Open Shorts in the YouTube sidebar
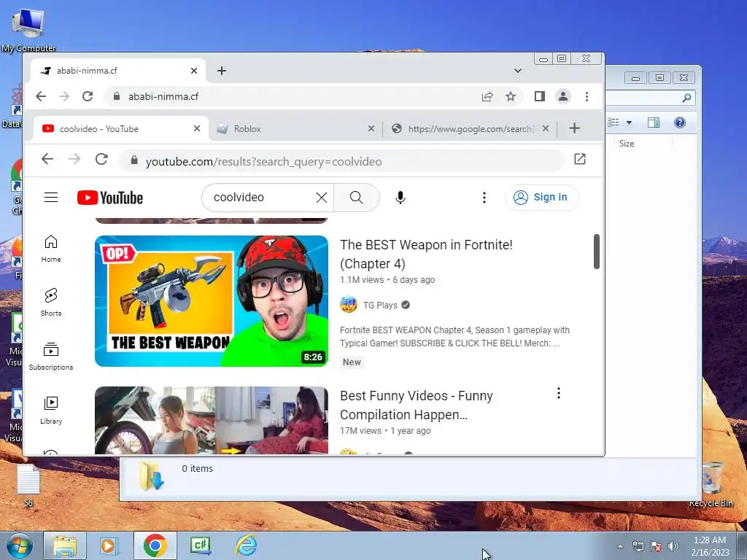 [x=51, y=303]
